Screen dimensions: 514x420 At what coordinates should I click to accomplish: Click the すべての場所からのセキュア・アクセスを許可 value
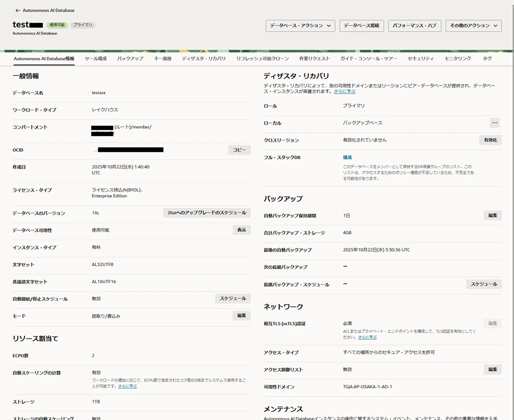(x=389, y=352)
